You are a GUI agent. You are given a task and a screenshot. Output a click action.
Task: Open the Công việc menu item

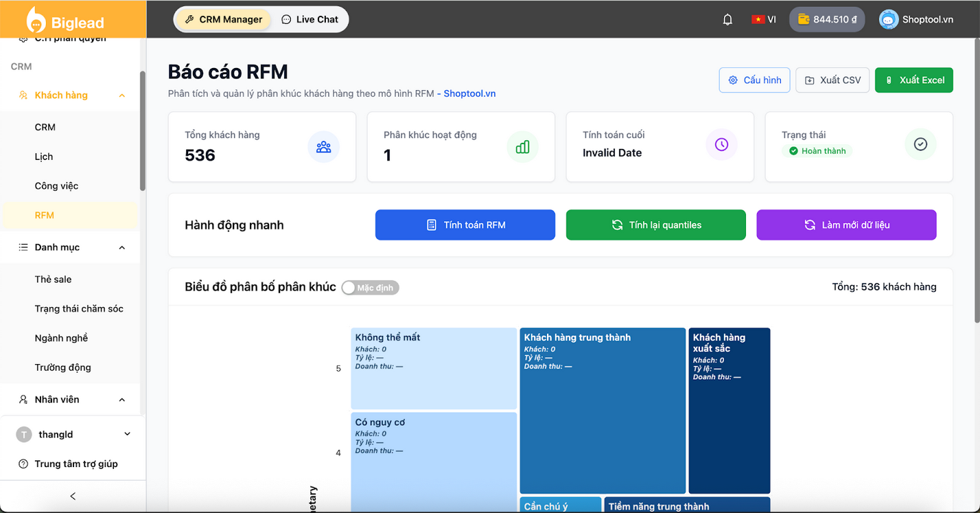click(56, 186)
